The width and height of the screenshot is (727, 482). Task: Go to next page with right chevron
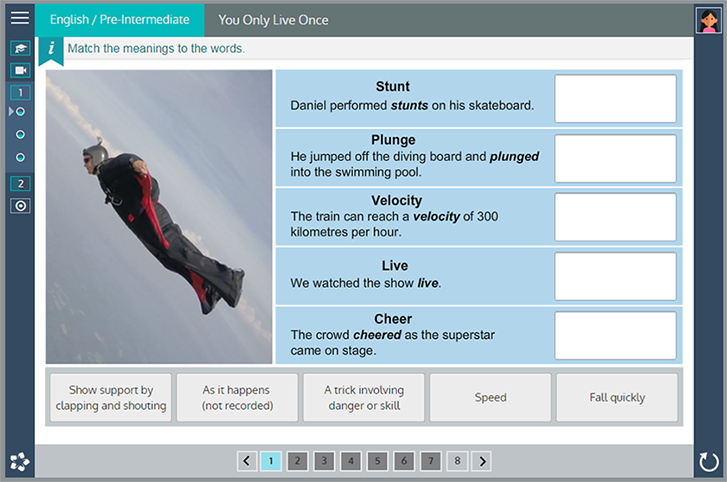(x=482, y=461)
